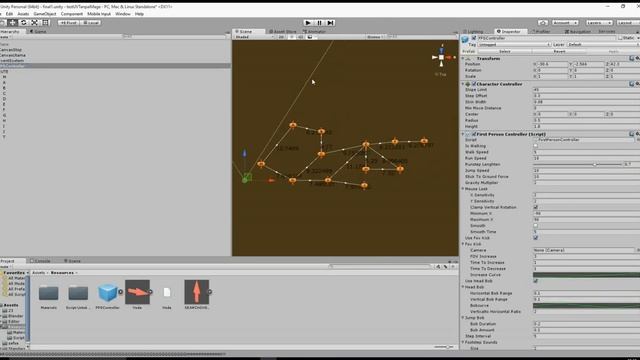Switch to the Console tab
640x360 pixels.
coord(40,261)
